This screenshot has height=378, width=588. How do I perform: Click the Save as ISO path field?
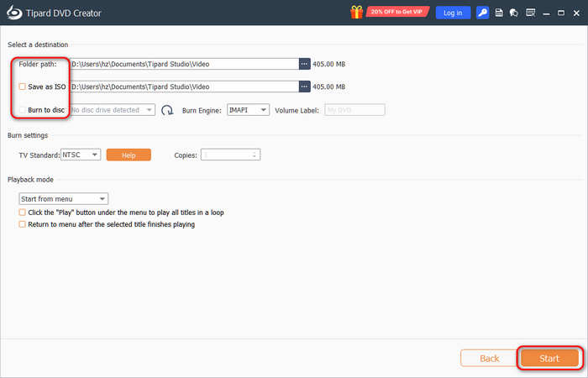185,87
